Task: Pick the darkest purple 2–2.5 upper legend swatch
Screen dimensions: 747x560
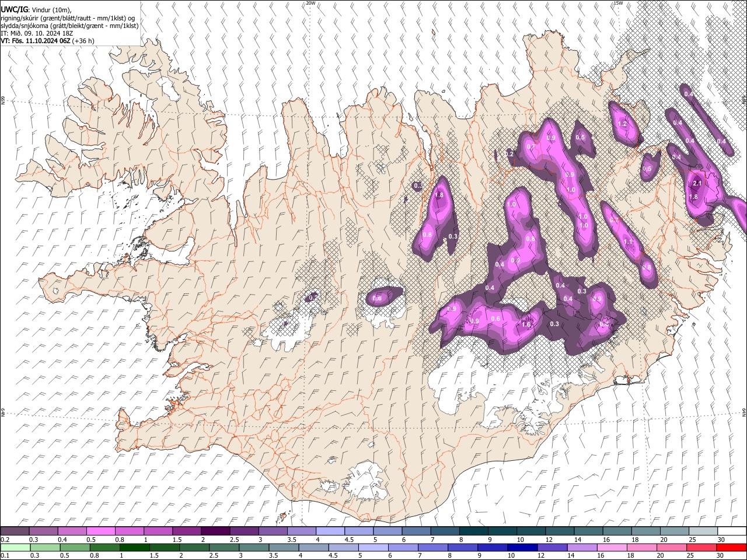Action: click(215, 531)
